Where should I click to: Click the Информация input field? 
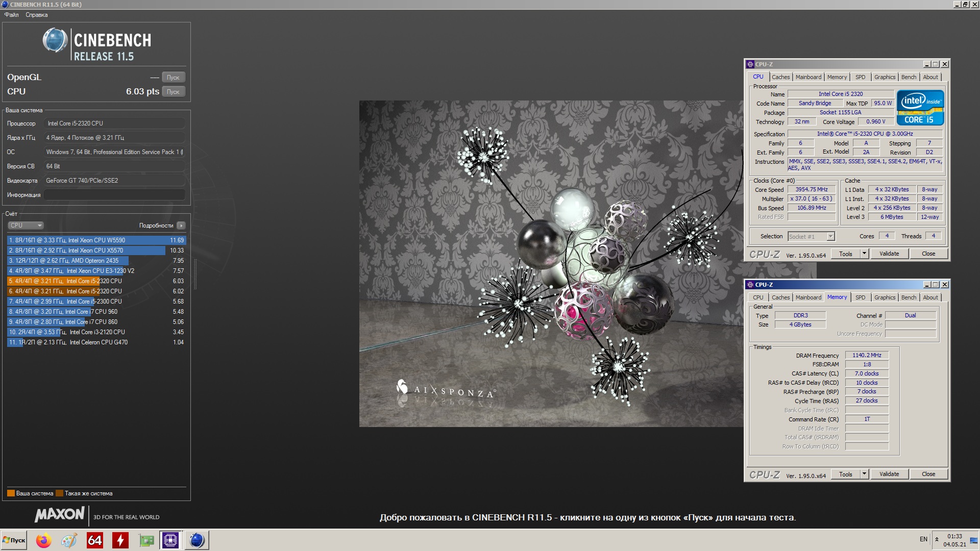114,195
